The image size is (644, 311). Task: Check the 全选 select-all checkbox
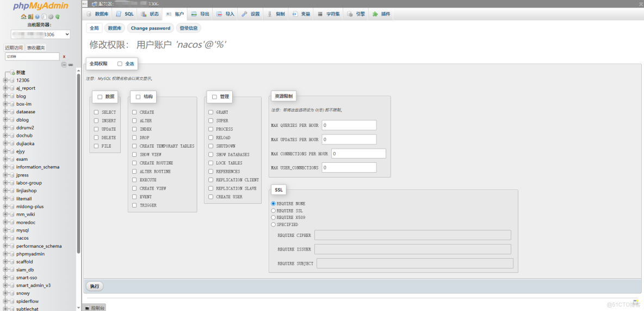point(120,64)
